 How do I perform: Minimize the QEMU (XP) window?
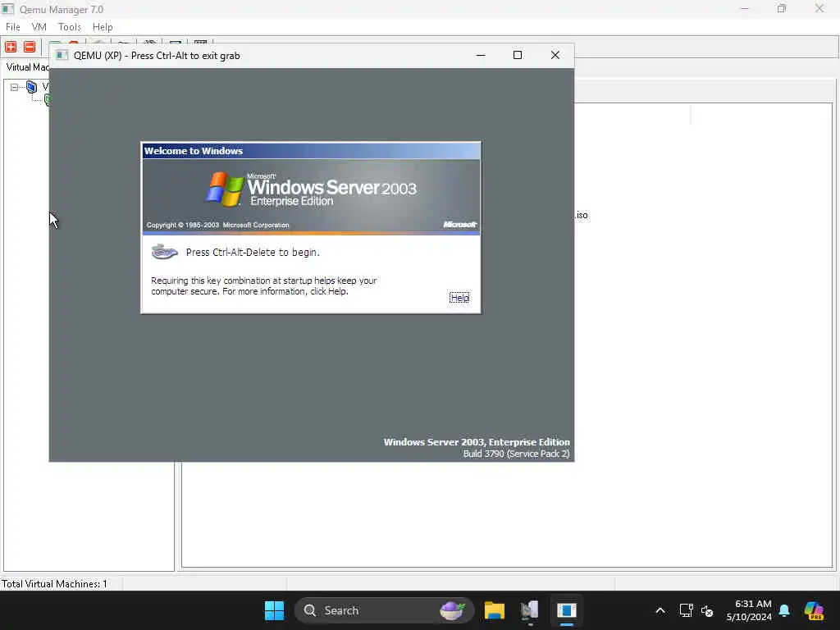pos(481,55)
